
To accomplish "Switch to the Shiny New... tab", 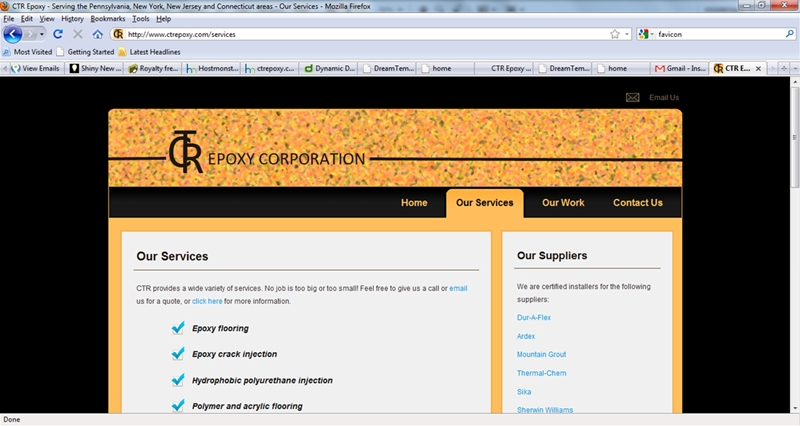I will click(95, 68).
